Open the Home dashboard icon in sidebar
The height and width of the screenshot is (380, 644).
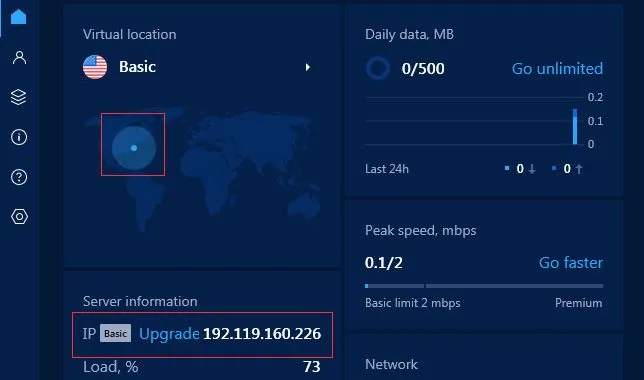[x=18, y=16]
